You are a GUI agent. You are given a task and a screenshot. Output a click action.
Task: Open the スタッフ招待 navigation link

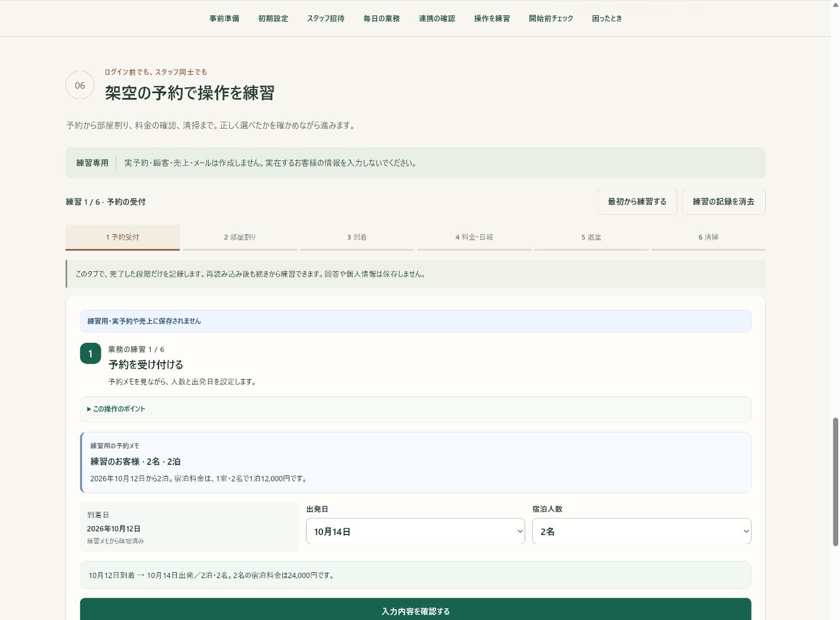point(325,18)
